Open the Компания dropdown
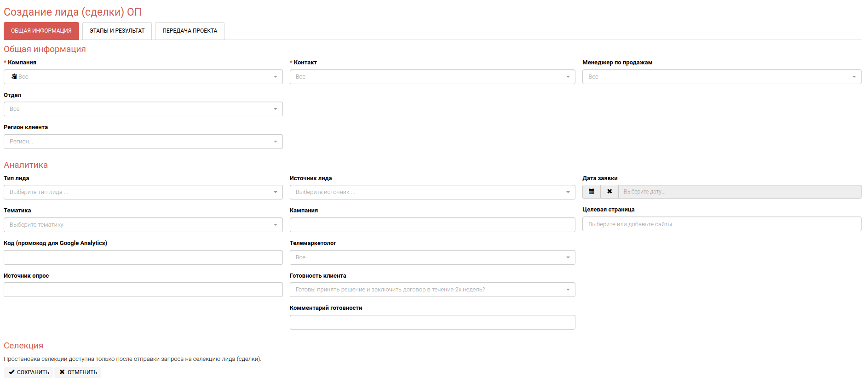The image size is (868, 382). [x=143, y=77]
